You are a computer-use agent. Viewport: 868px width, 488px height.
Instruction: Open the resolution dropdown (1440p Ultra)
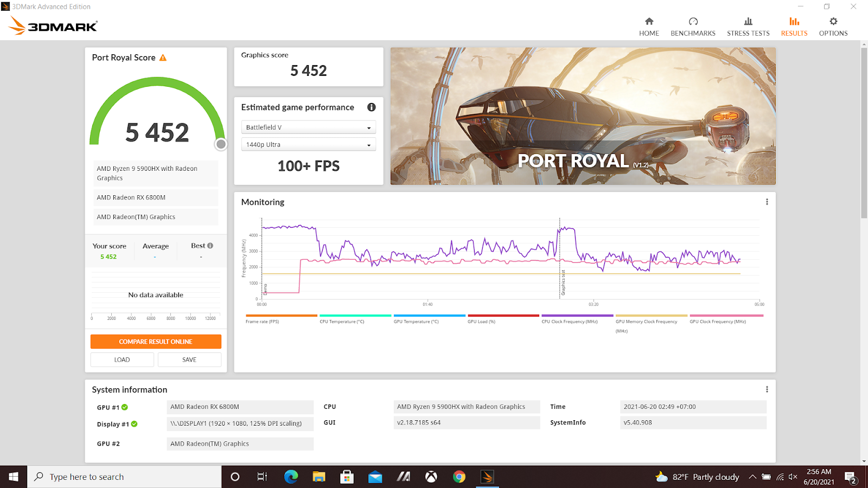tap(308, 145)
